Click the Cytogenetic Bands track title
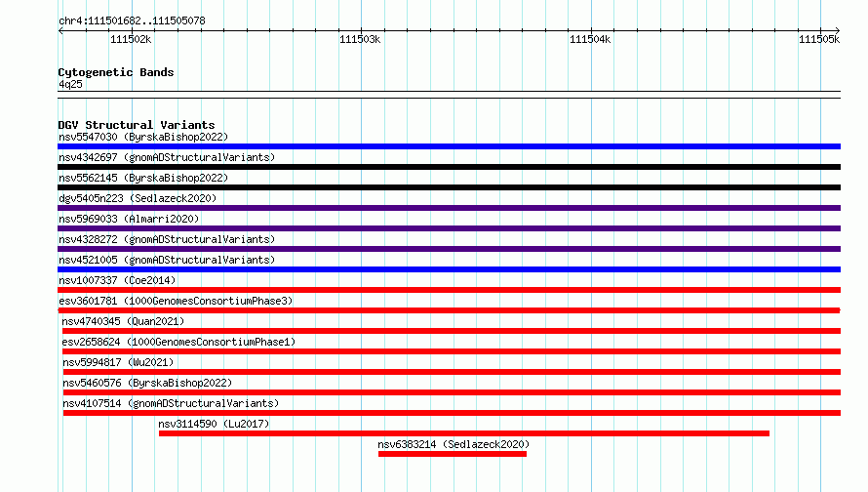The image size is (868, 492). (116, 72)
